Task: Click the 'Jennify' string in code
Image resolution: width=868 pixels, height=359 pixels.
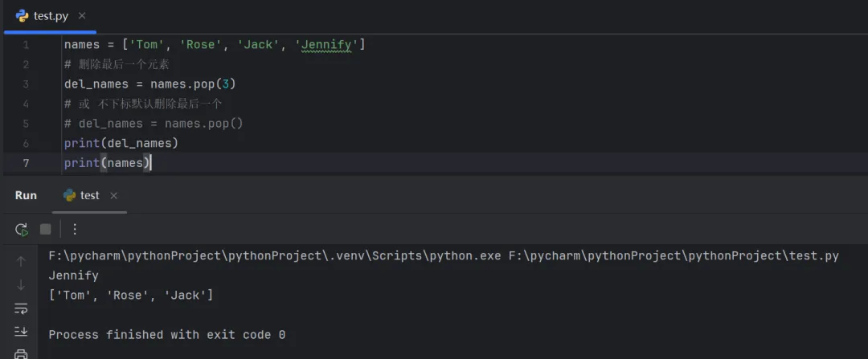Action: 327,45
